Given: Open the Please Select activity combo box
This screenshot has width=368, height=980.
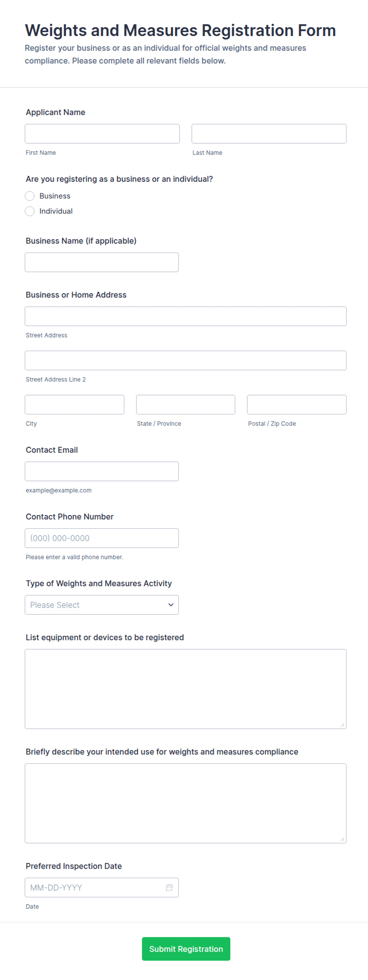Looking at the screenshot, I should 102,605.
